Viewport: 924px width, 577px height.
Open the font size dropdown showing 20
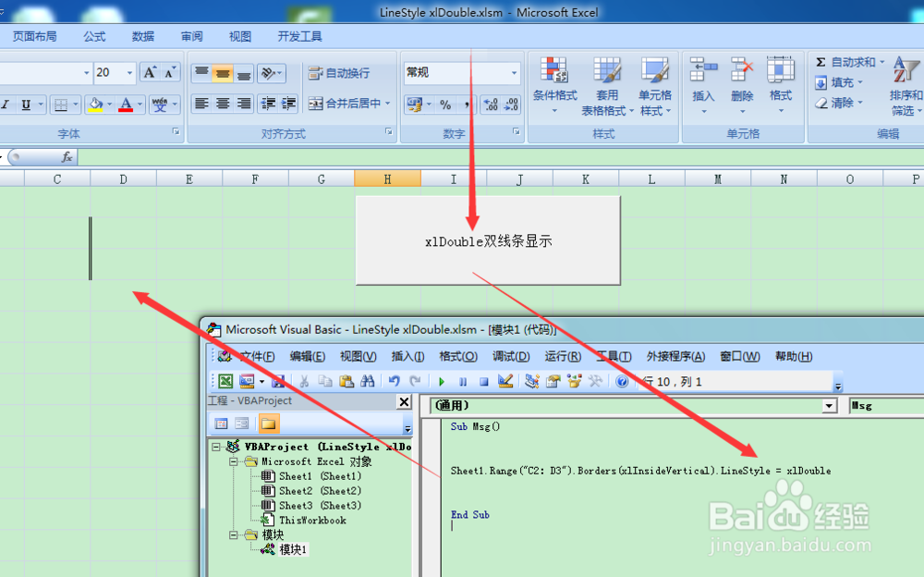[x=128, y=71]
